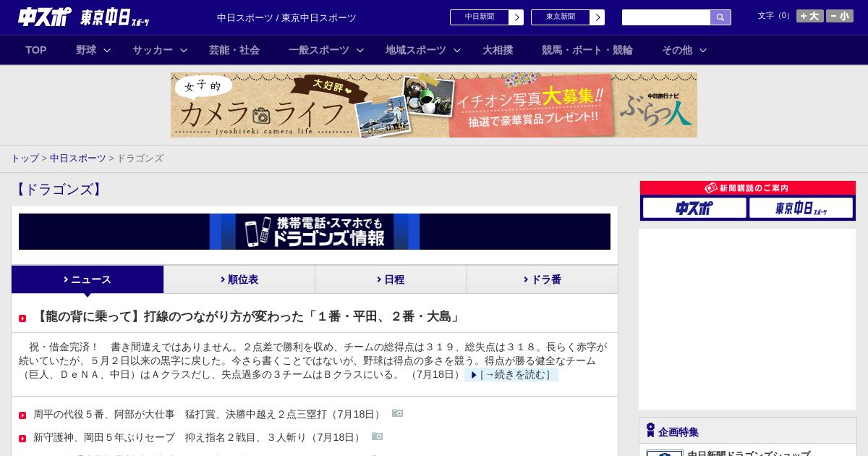
Task: Click arrow next to 東京新聞 button
Action: pyautogui.click(x=597, y=17)
